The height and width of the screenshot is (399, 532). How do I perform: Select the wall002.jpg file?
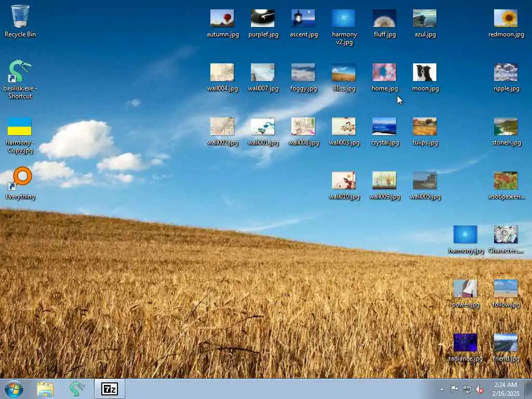point(222,131)
